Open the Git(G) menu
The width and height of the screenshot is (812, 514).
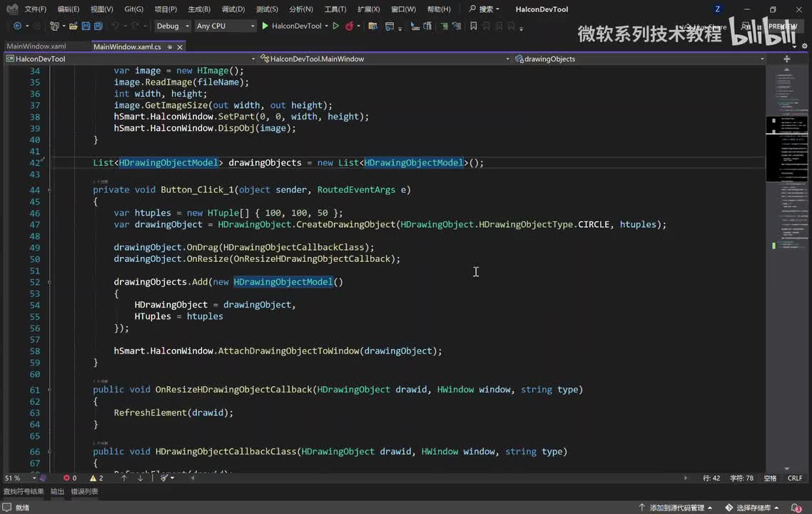click(133, 9)
